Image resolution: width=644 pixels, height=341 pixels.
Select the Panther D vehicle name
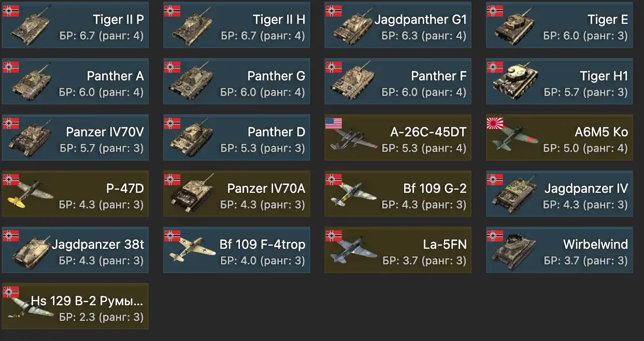coord(276,132)
